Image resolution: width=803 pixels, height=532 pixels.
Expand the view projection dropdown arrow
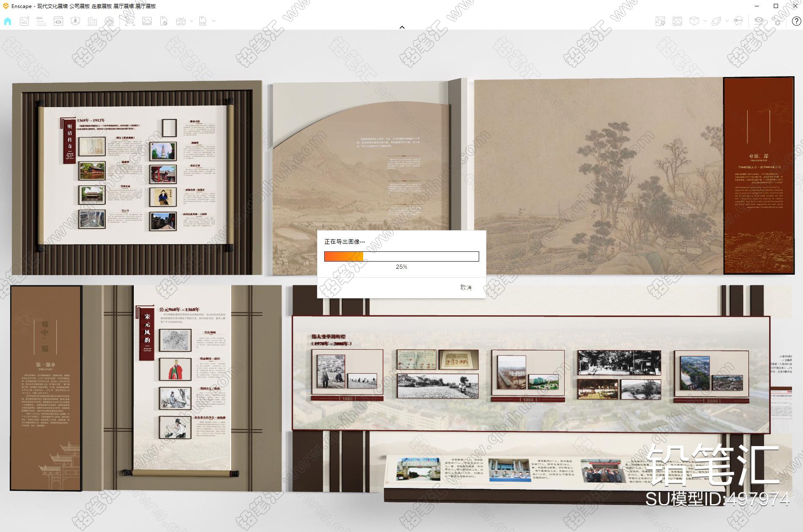click(x=705, y=21)
